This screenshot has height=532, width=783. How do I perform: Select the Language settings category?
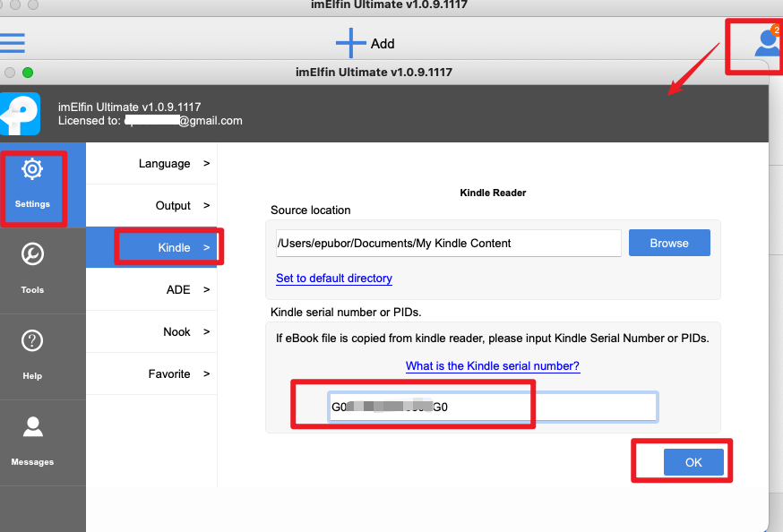(x=151, y=164)
